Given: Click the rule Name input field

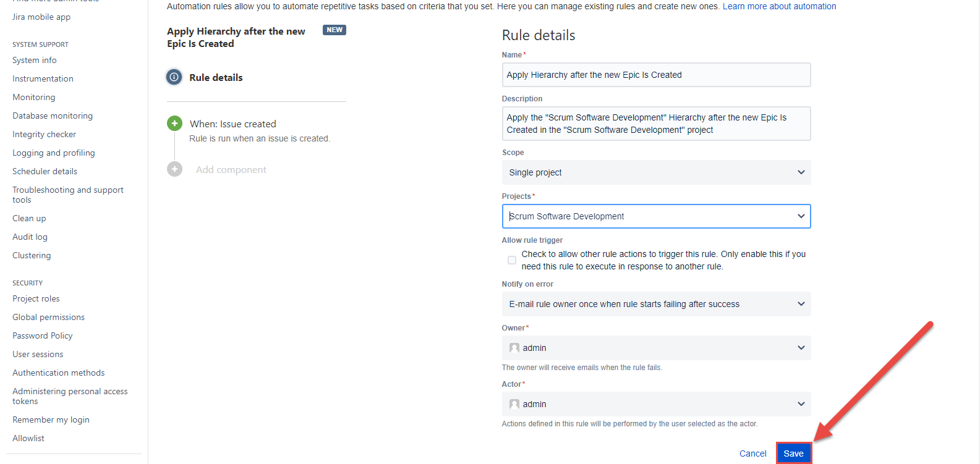Looking at the screenshot, I should click(x=655, y=75).
